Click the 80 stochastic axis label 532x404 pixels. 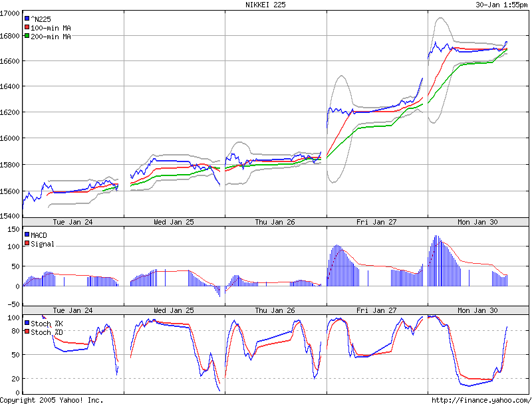click(x=15, y=331)
